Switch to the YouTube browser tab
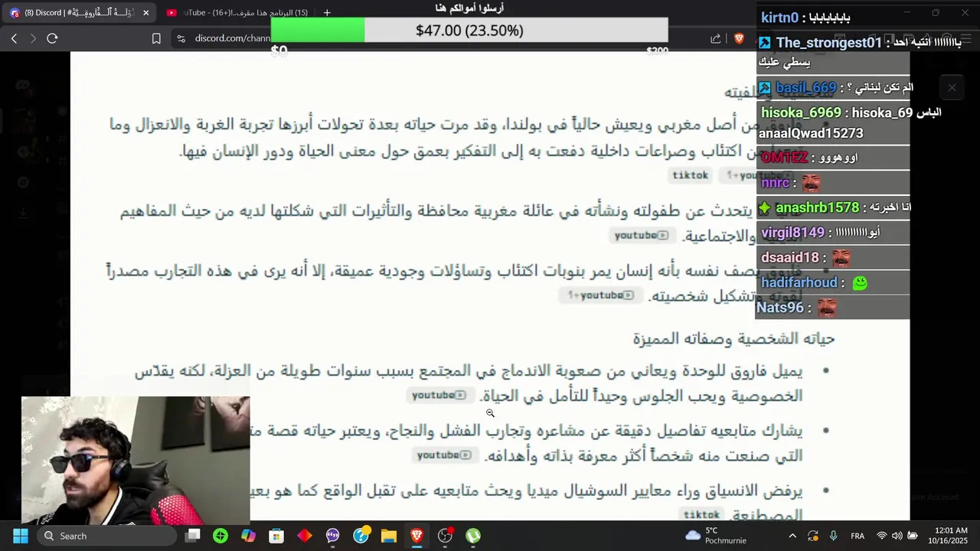980x551 pixels. [x=237, y=12]
